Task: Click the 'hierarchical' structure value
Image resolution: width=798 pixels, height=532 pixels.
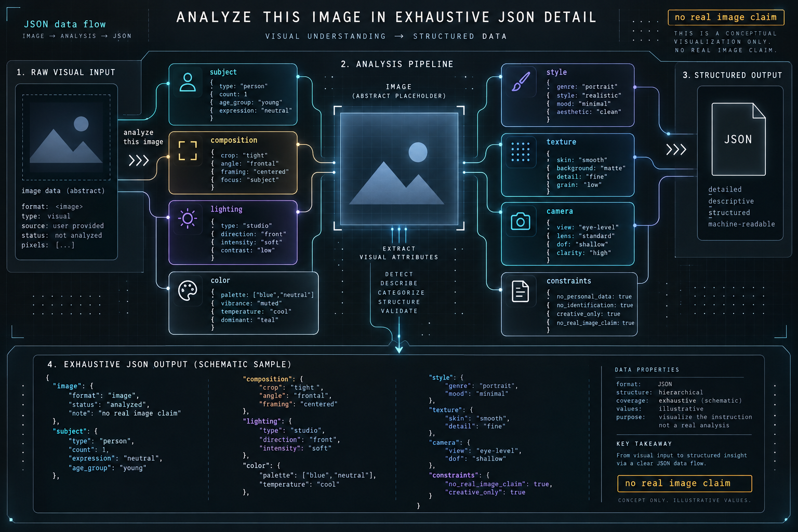Action: (681, 392)
